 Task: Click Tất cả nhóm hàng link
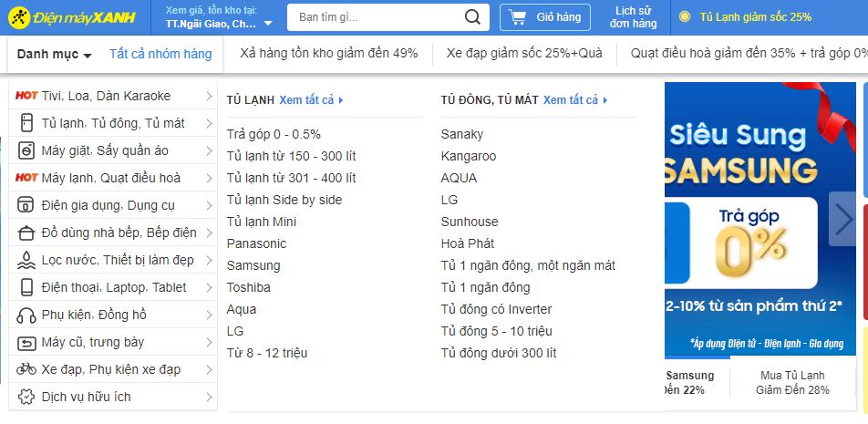pyautogui.click(x=160, y=54)
